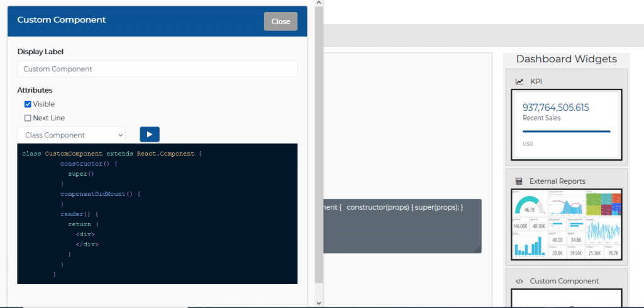Select the External Reports widget title
This screenshot has height=308, width=644.
coord(557,181)
